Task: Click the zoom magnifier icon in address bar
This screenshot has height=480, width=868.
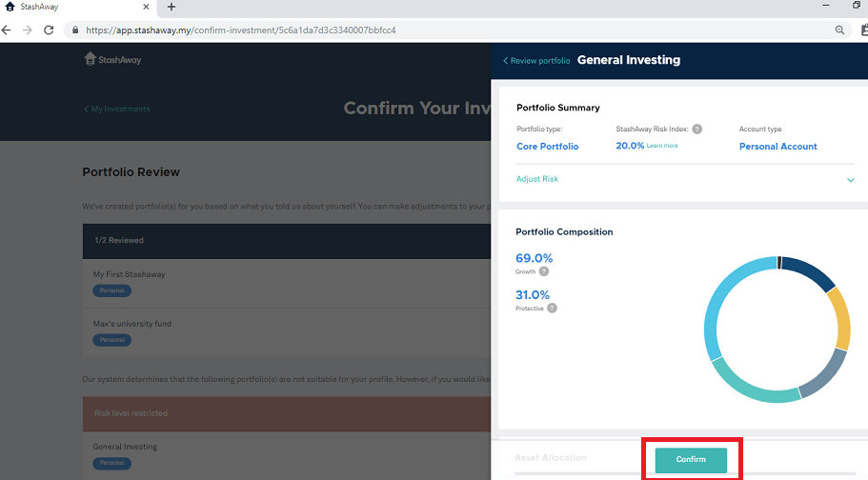Action: [x=839, y=30]
